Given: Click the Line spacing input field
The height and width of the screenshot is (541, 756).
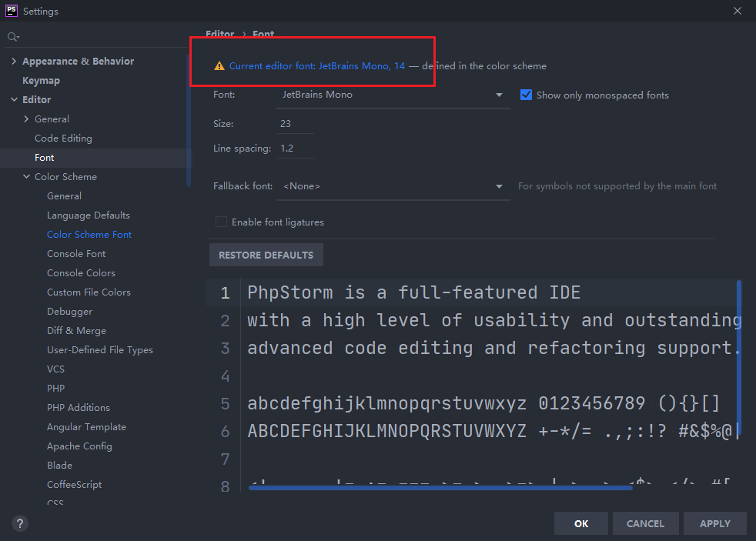Looking at the screenshot, I should click(x=296, y=149).
